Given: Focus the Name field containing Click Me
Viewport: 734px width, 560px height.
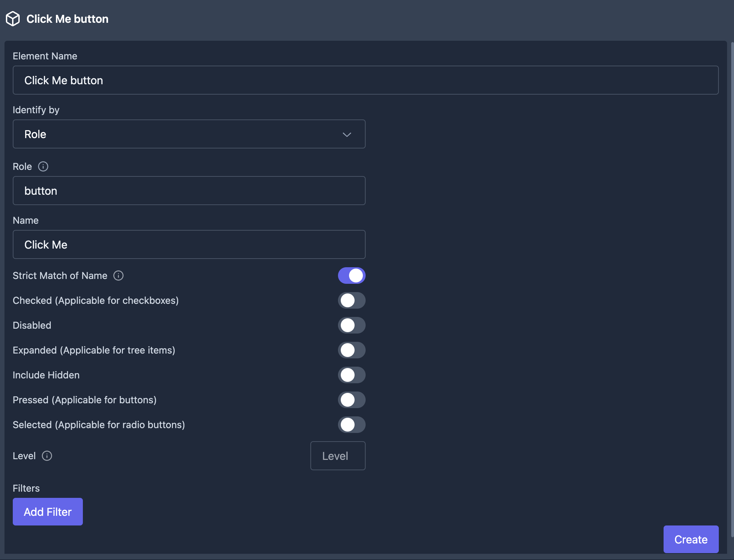Looking at the screenshot, I should point(189,244).
